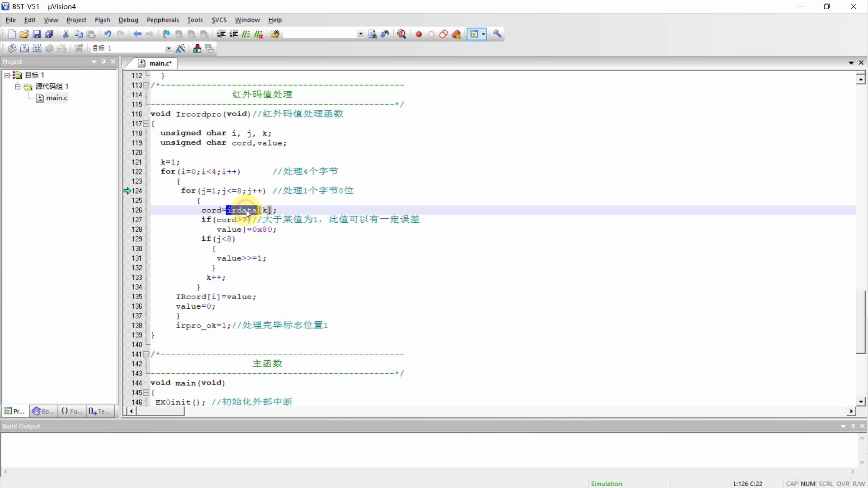
Task: Start or stop debug session icon
Action: tap(402, 34)
